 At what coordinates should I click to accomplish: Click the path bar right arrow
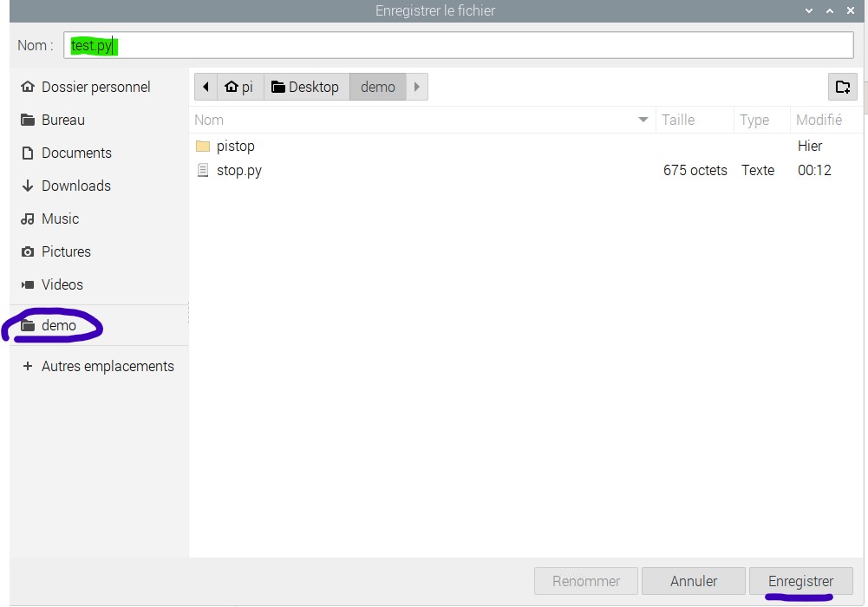pos(417,87)
